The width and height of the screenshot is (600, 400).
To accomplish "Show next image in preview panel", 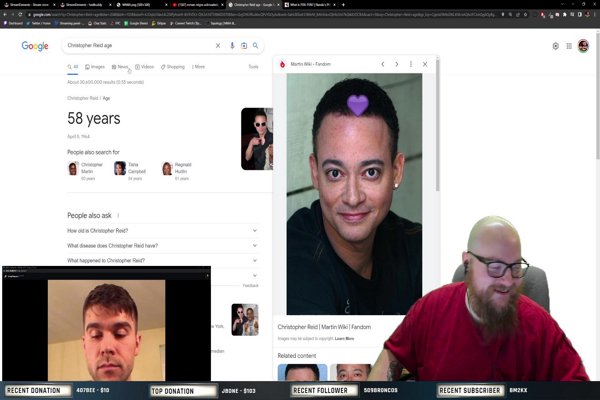I will click(x=397, y=64).
